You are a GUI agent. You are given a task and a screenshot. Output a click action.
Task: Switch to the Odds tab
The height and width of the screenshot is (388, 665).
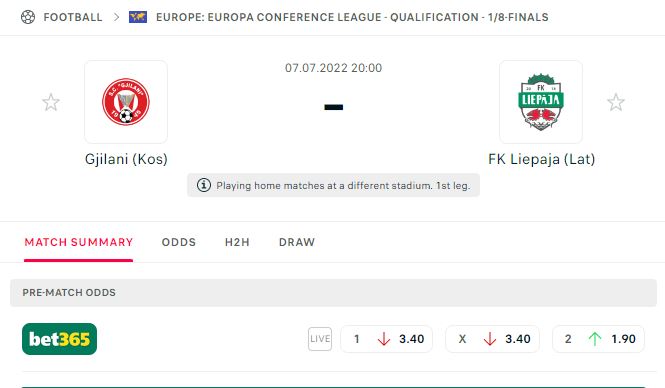coord(179,242)
